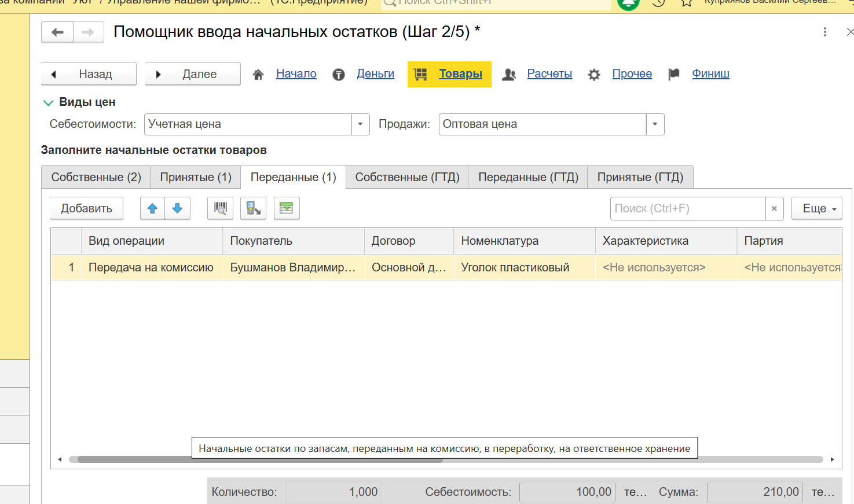Click the Поиск (Ctrl+F) search field
Viewport: 854px width, 504px height.
click(687, 209)
